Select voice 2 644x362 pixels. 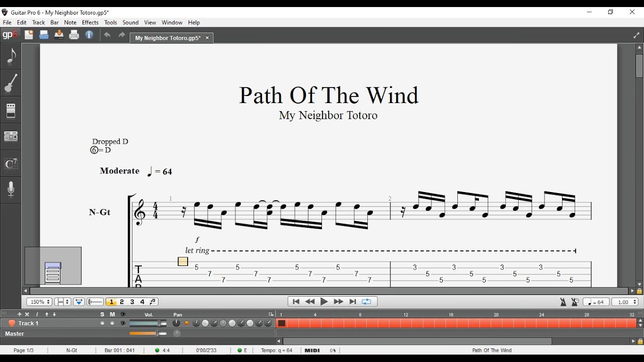(x=122, y=302)
